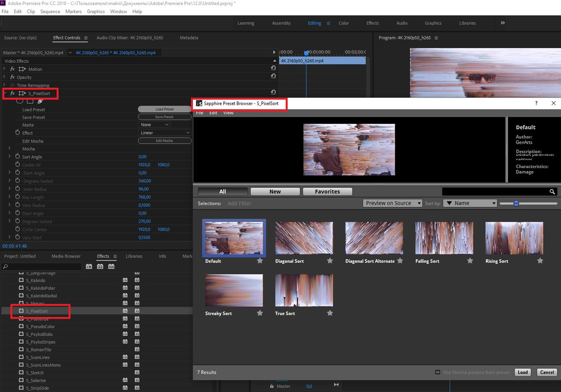Click stopwatch next to Inner Radius
This screenshot has height=392, width=561.
pos(18,189)
